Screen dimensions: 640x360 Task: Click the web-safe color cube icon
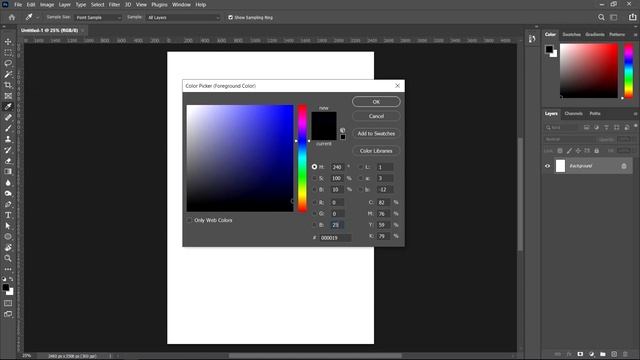pyautogui.click(x=342, y=130)
